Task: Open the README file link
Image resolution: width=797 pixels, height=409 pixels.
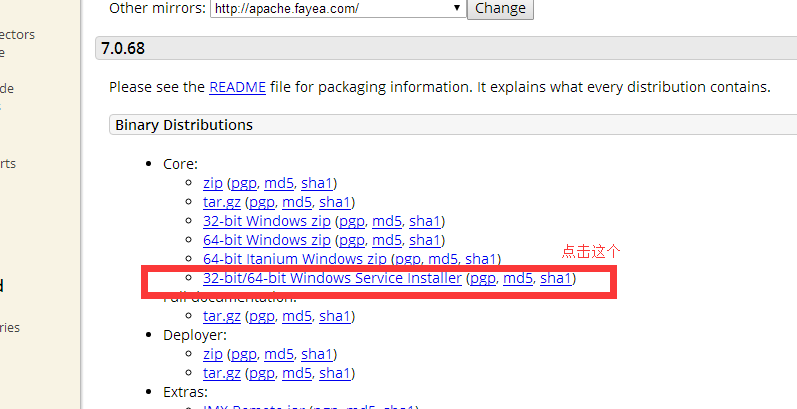Action: click(237, 87)
